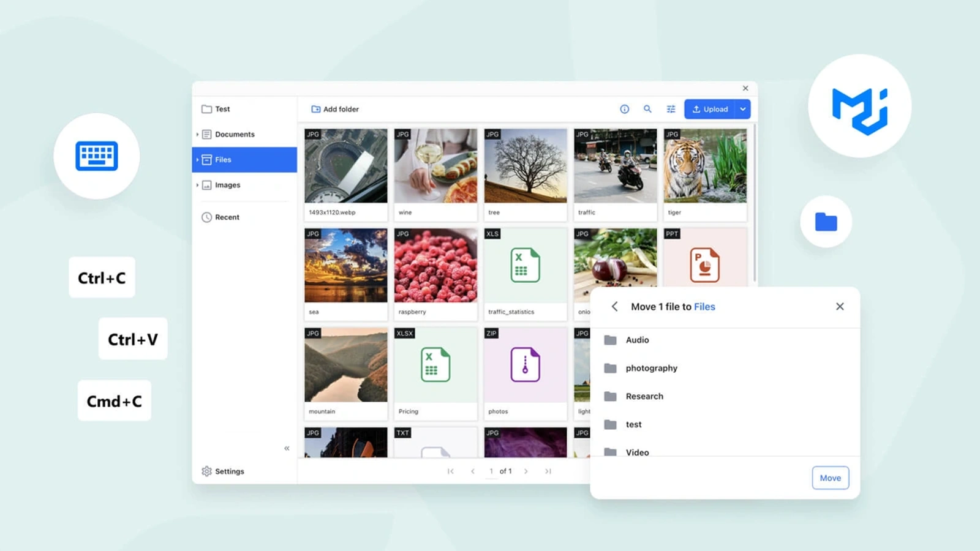The width and height of the screenshot is (980, 551).
Task: Go to the previous page
Action: 473,471
